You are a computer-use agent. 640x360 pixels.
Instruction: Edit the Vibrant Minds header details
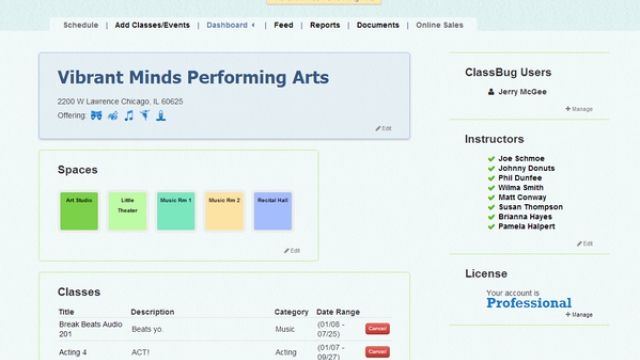pyautogui.click(x=383, y=128)
